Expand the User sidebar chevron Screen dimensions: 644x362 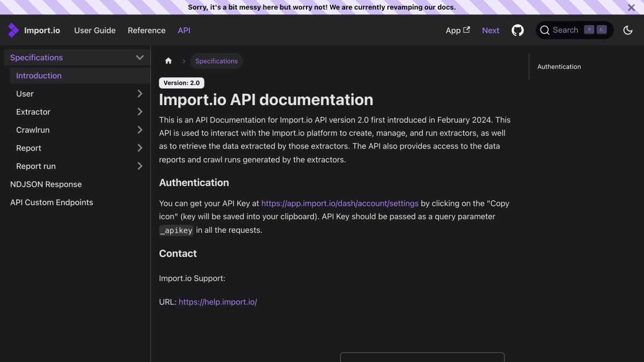tap(140, 94)
